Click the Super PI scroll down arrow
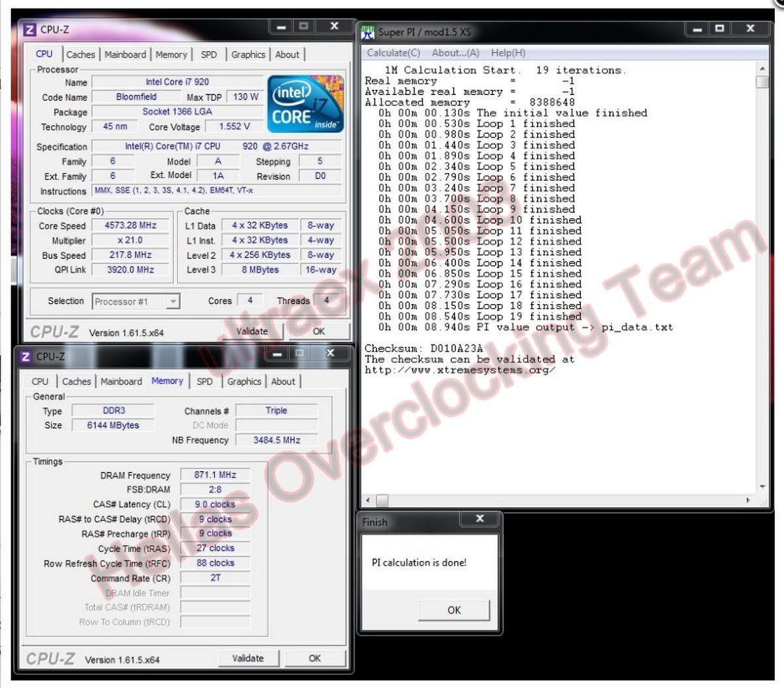This screenshot has height=688, width=784. point(762,487)
